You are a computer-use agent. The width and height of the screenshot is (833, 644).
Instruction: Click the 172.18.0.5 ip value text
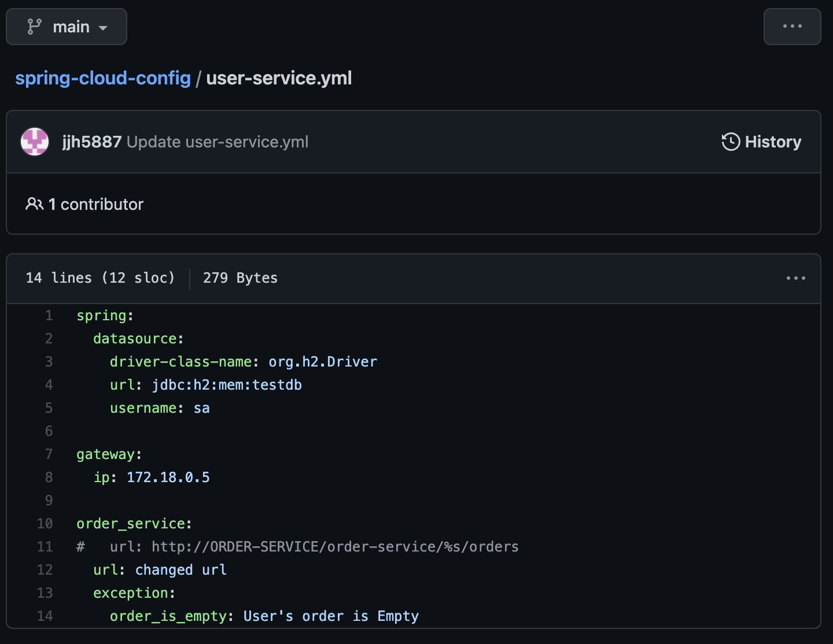pos(168,478)
